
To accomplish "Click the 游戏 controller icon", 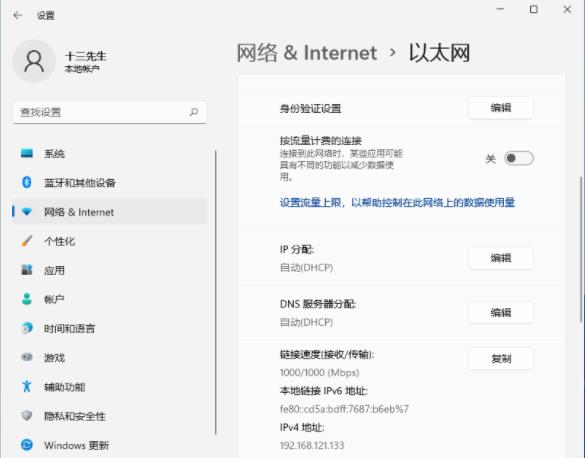I will [x=27, y=357].
